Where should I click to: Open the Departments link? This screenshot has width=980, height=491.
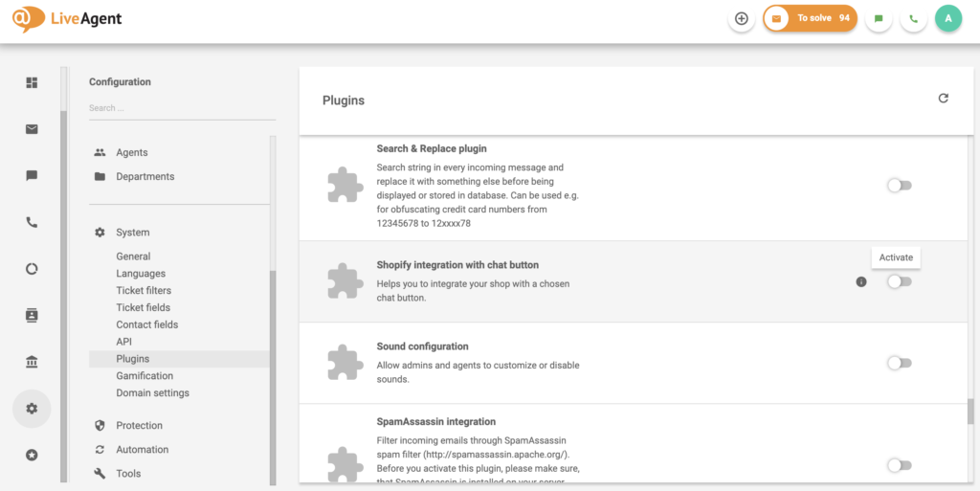[145, 177]
